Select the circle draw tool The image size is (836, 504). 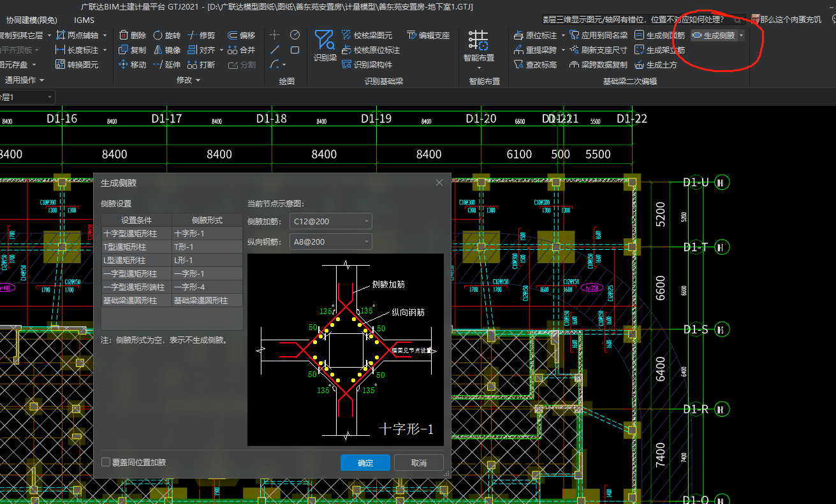click(295, 34)
